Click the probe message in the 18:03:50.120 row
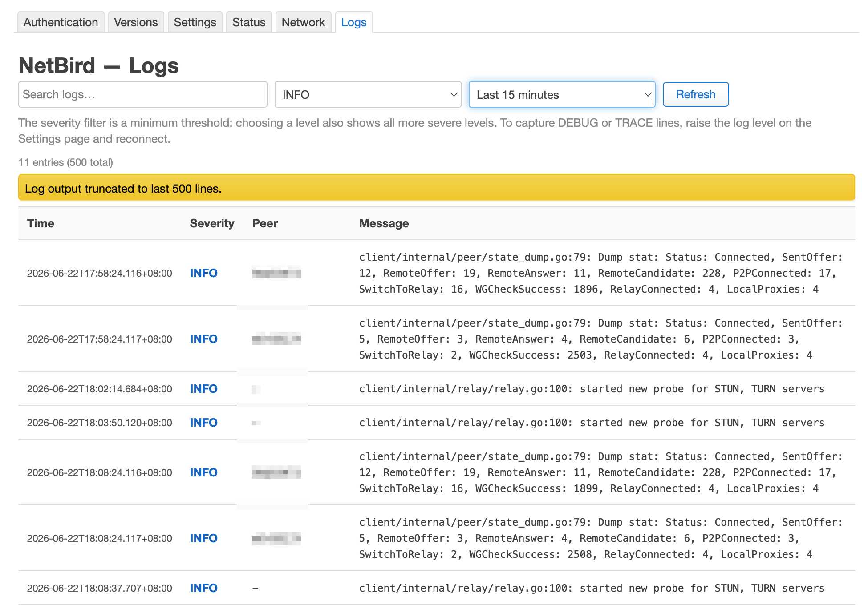 pos(592,423)
